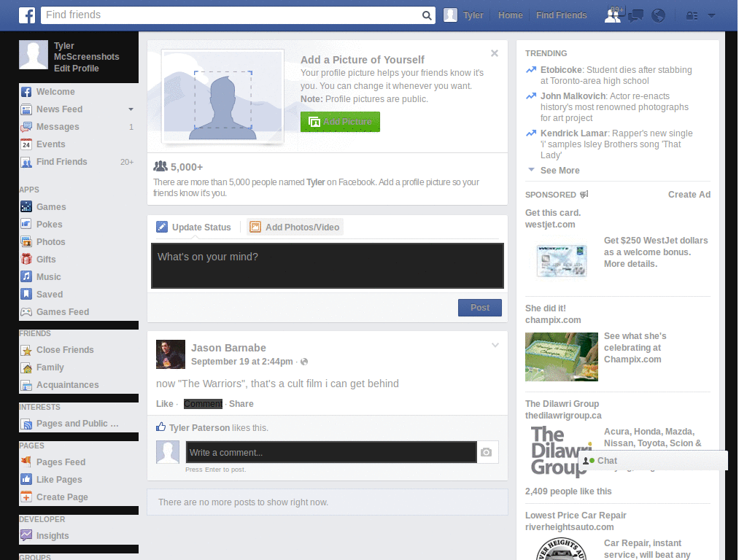Open privacy shortcuts lock icon

[x=692, y=16]
